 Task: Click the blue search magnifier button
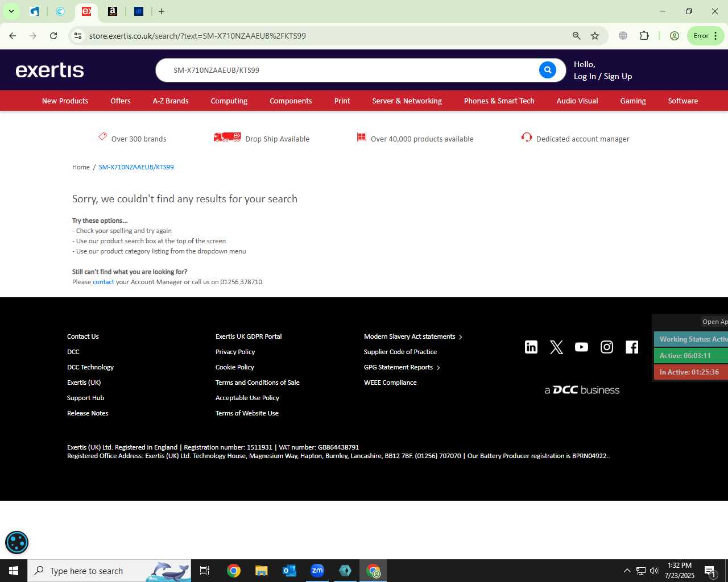click(x=547, y=70)
